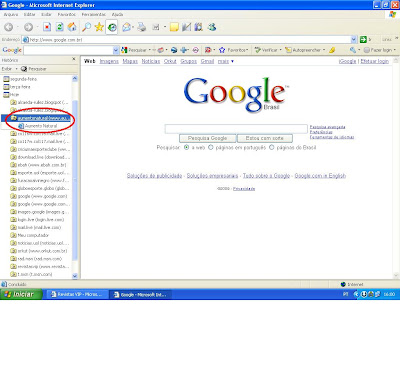Screen dimensions: 400x374
Task: Open the Ferramentas menu
Action: point(94,14)
